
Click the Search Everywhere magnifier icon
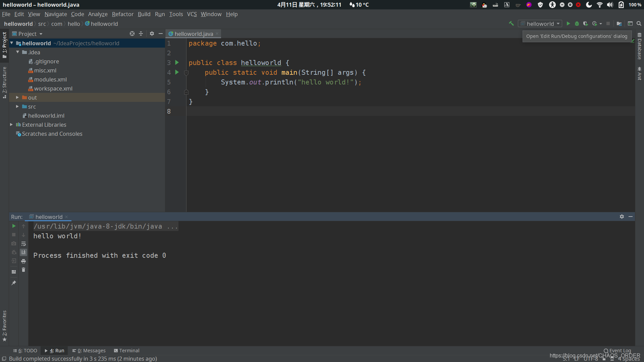(x=639, y=23)
